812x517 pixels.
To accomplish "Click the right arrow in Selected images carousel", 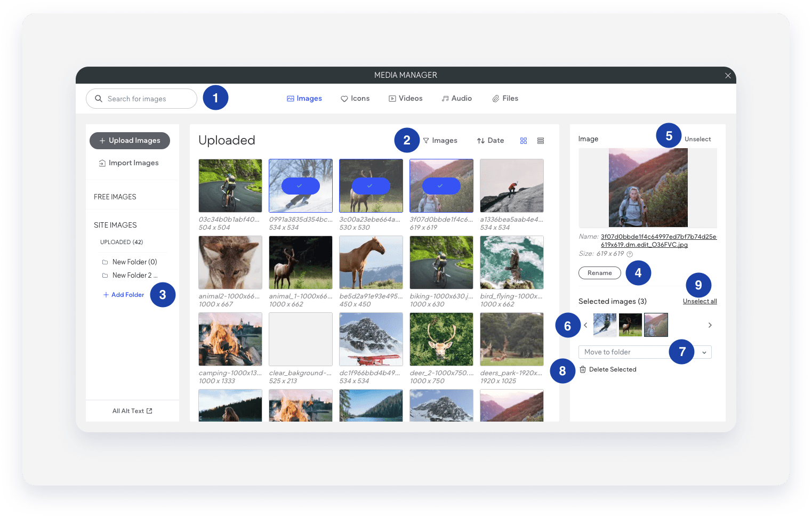I will [710, 325].
